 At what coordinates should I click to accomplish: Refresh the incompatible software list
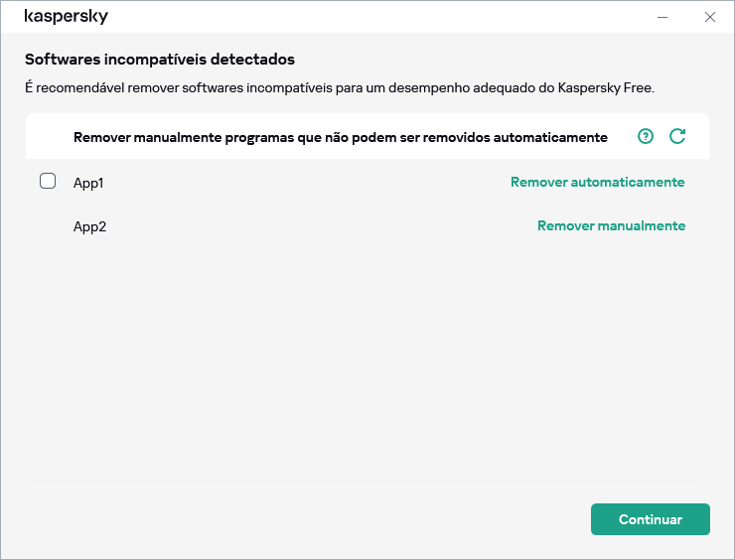[677, 137]
